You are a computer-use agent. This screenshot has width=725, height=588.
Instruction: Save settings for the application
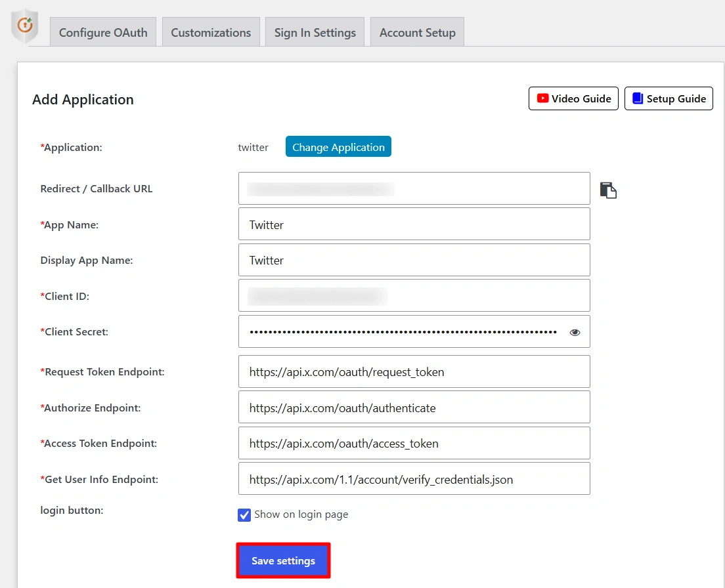point(284,560)
